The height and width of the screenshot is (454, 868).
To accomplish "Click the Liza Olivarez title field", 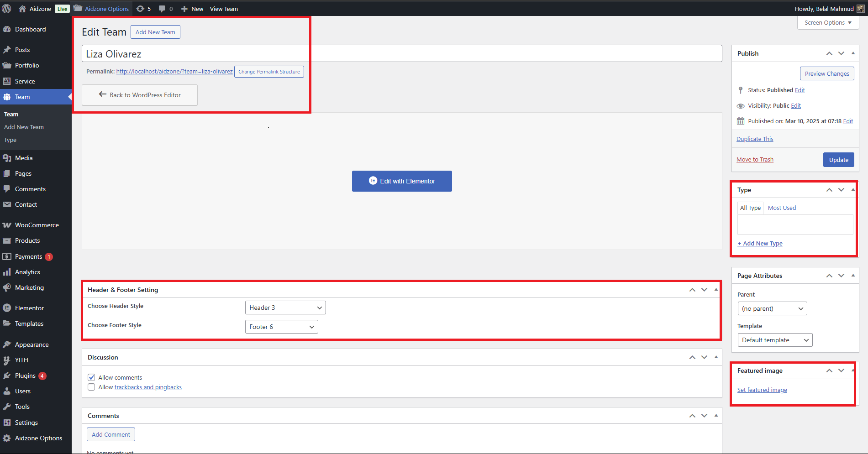I will (x=401, y=54).
